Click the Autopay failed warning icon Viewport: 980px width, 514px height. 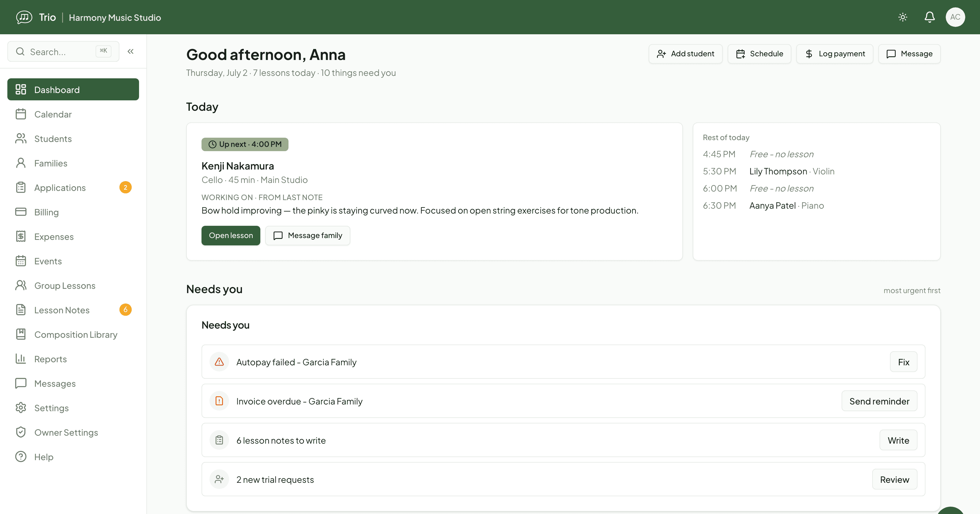tap(219, 362)
